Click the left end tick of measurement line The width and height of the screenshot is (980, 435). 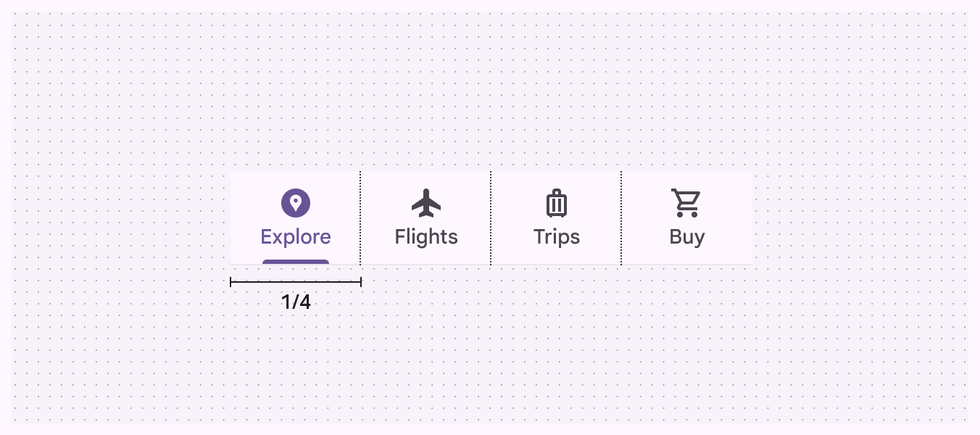(x=231, y=282)
